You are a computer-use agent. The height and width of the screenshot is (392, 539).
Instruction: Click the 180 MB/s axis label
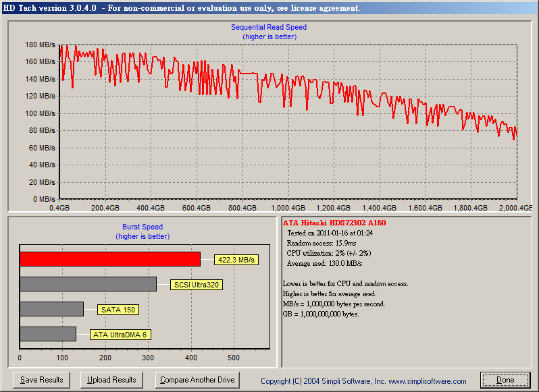click(x=40, y=45)
